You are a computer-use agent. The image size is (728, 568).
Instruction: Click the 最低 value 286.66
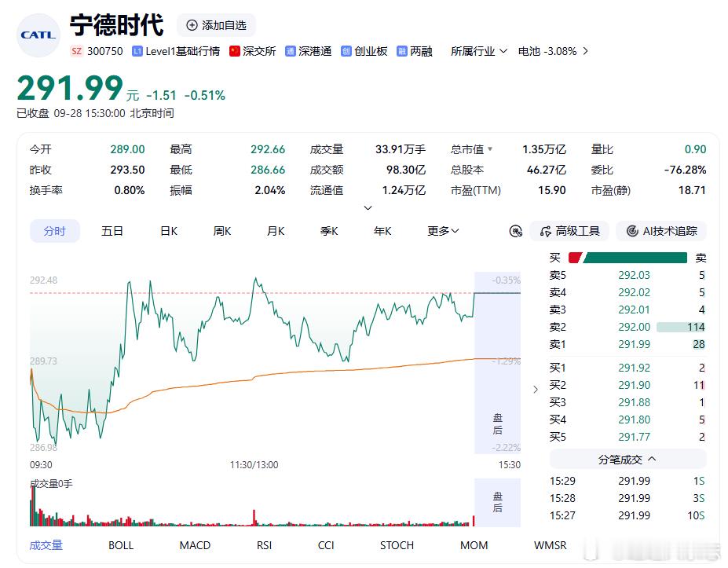click(x=268, y=170)
